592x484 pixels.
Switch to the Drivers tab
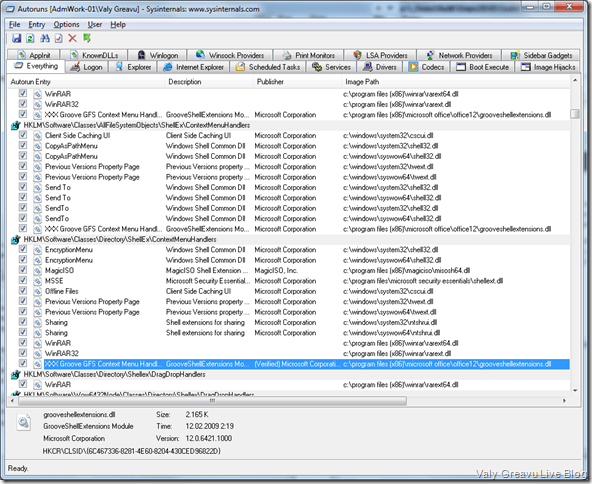(379, 67)
